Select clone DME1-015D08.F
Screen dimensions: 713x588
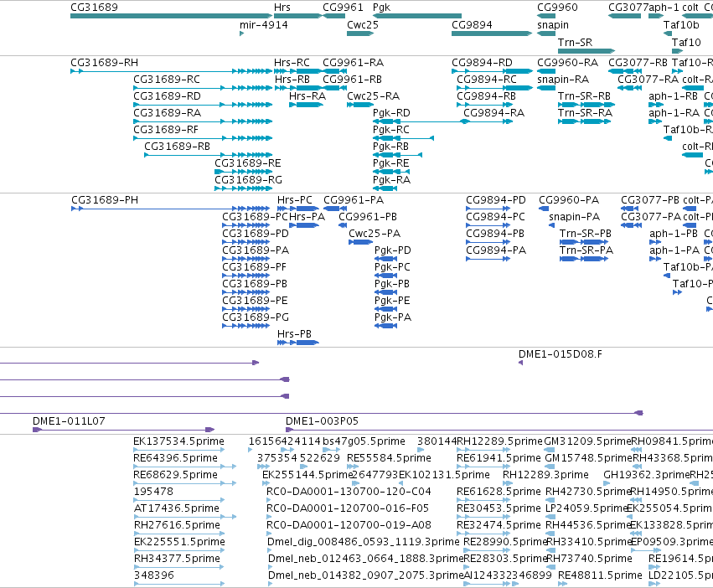point(520,363)
